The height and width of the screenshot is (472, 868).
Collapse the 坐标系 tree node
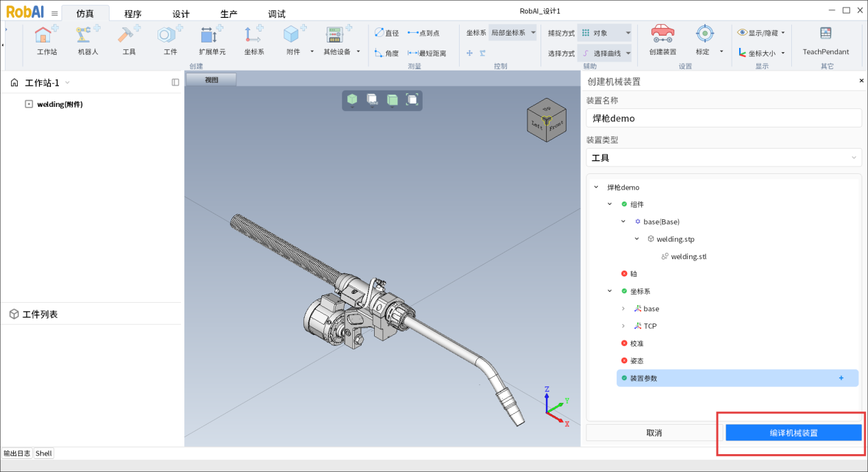click(x=610, y=291)
